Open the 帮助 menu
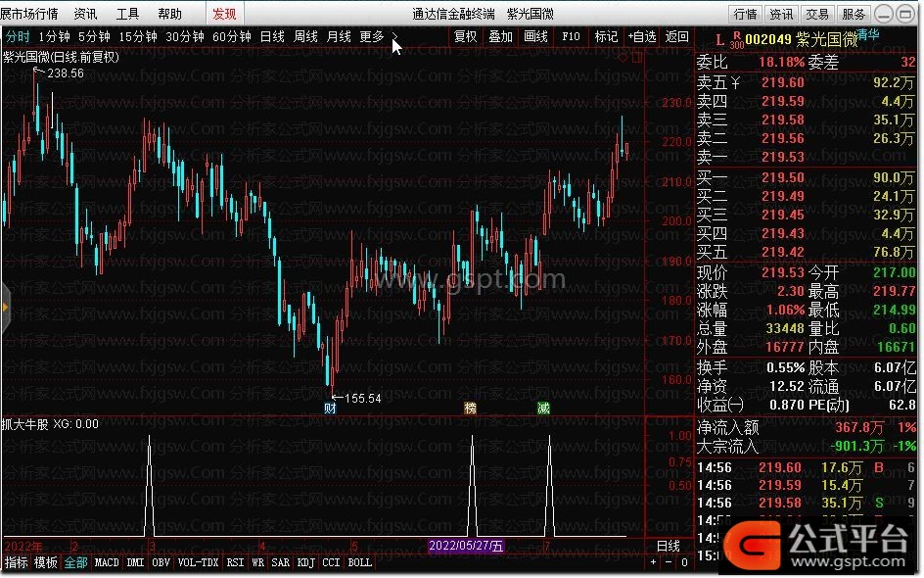The image size is (924, 578). click(169, 14)
